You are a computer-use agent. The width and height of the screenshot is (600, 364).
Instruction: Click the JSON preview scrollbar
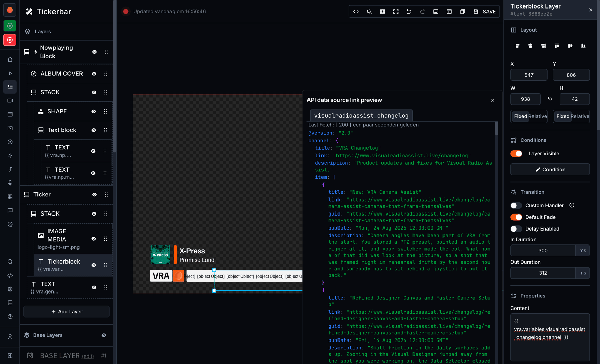(x=496, y=129)
